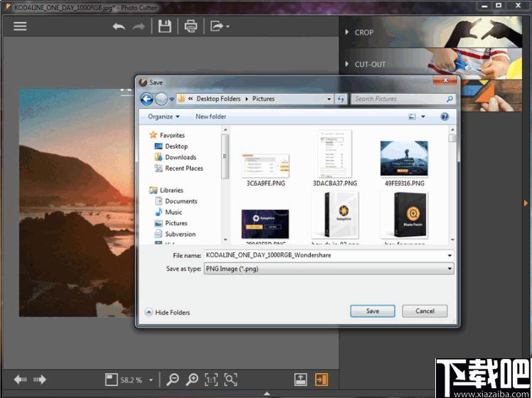Set zoom to 1:1 actual size
This screenshot has height=398, width=532.
(x=211, y=380)
